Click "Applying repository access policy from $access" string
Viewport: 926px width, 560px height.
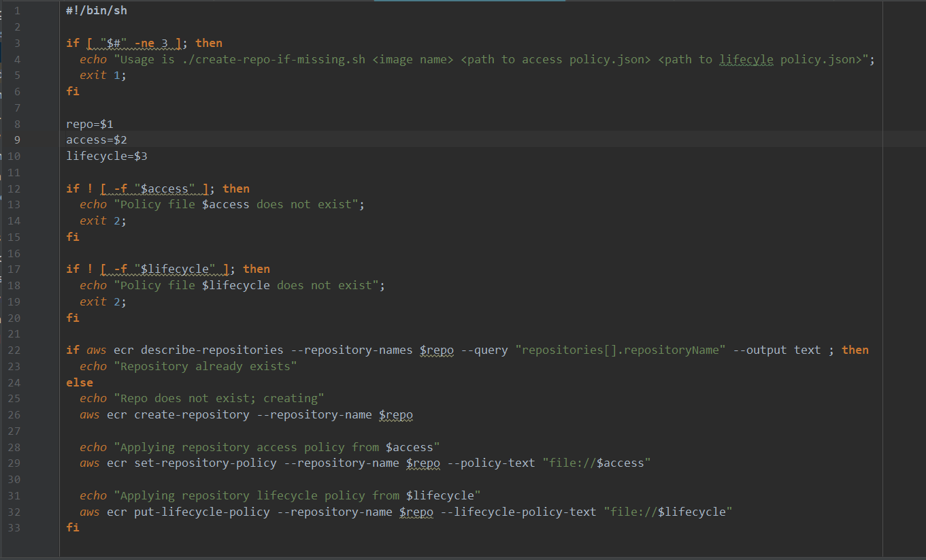[x=277, y=448]
